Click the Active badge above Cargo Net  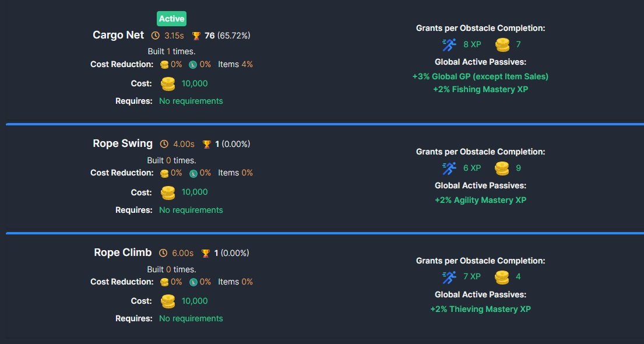[x=171, y=19]
